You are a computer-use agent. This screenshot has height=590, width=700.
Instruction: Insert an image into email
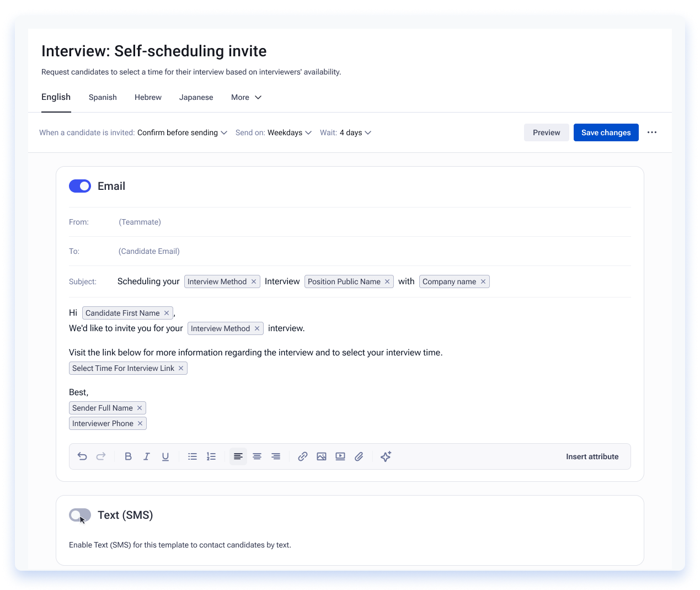pyautogui.click(x=322, y=456)
